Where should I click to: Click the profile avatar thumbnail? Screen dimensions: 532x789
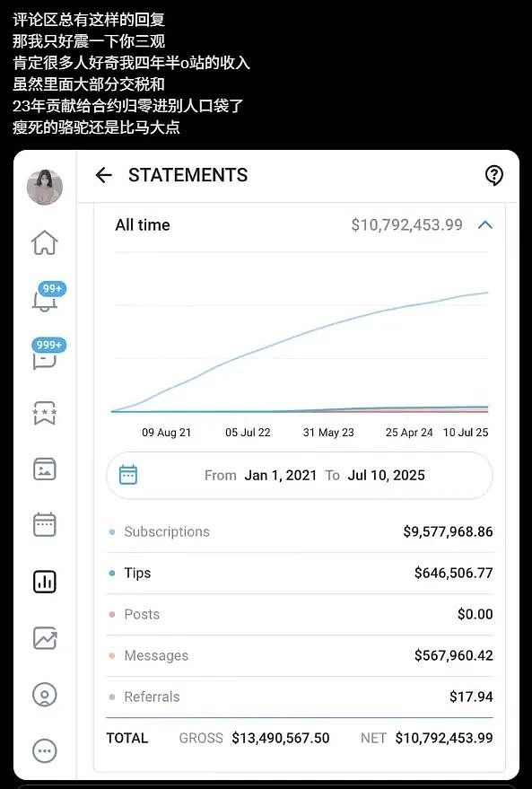click(x=45, y=188)
